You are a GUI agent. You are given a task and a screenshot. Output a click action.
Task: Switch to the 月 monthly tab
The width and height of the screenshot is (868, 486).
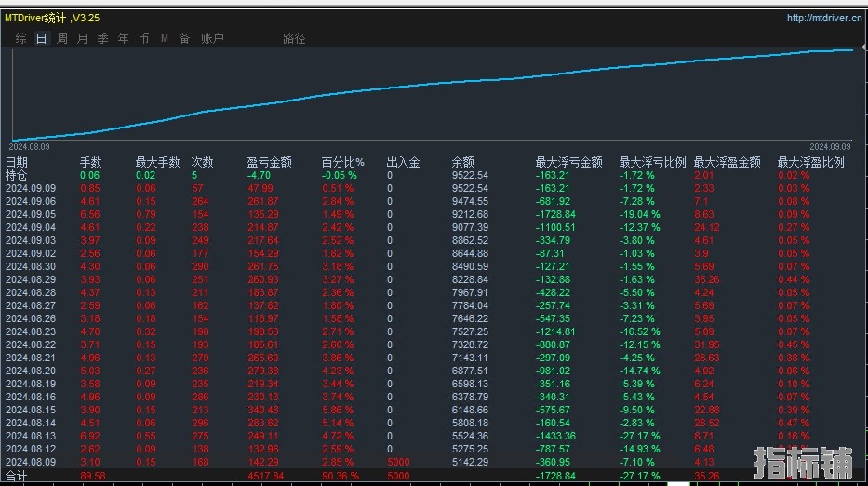click(x=83, y=38)
